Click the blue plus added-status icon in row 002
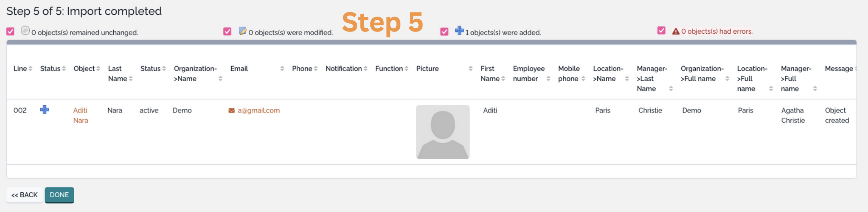 point(45,110)
